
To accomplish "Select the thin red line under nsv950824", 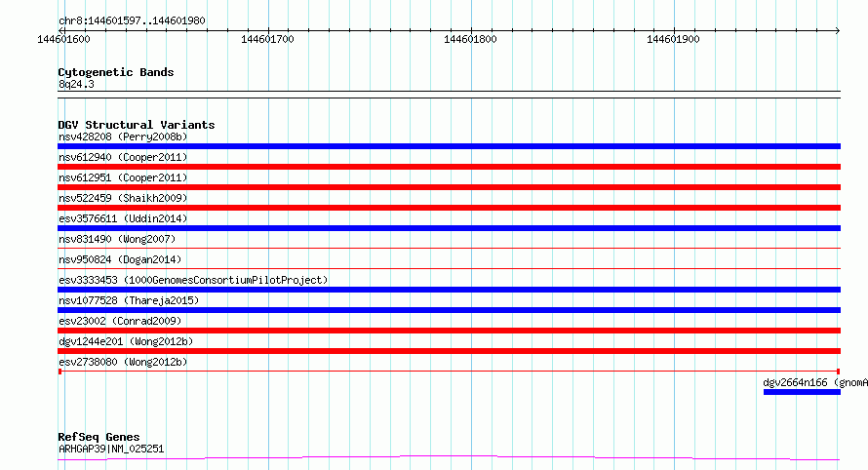I will coord(449,268).
